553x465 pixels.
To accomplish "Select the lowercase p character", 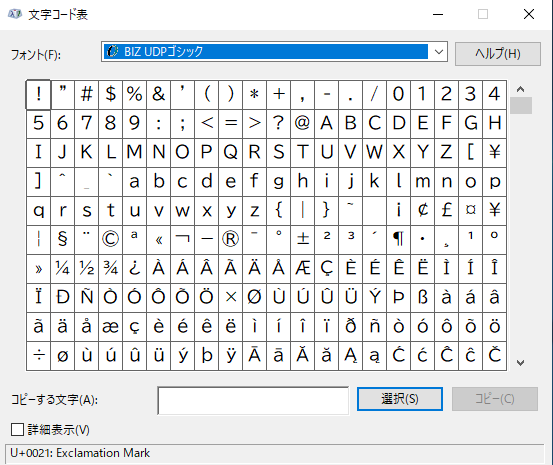I will [494, 182].
